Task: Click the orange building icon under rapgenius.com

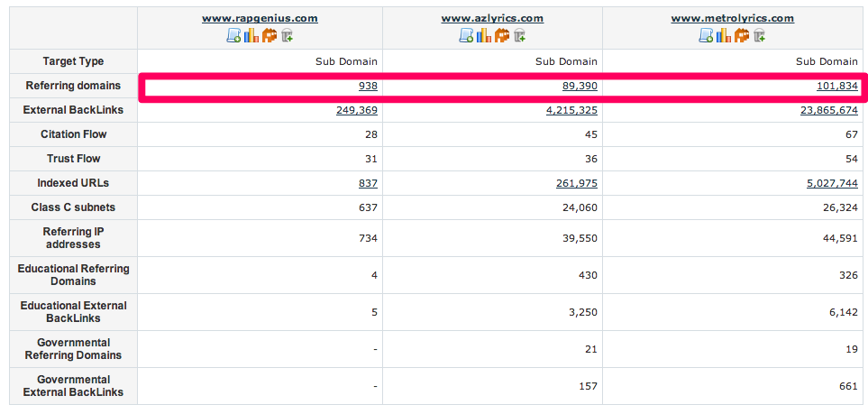Action: (x=269, y=35)
